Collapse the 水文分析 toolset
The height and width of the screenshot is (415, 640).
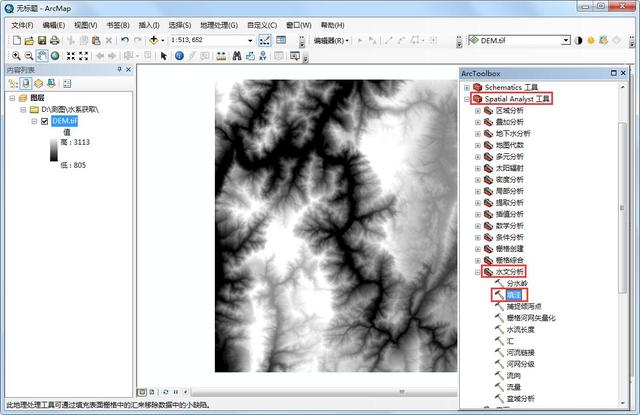pyautogui.click(x=478, y=272)
